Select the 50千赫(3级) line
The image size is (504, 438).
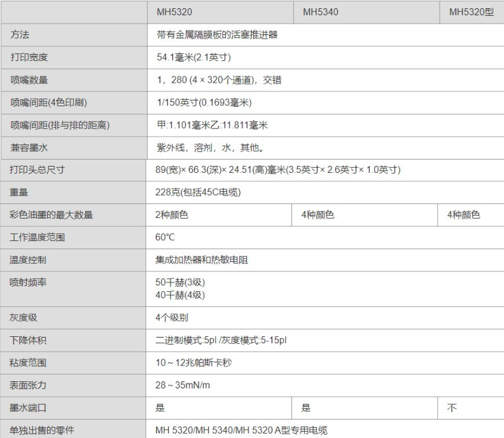click(180, 282)
